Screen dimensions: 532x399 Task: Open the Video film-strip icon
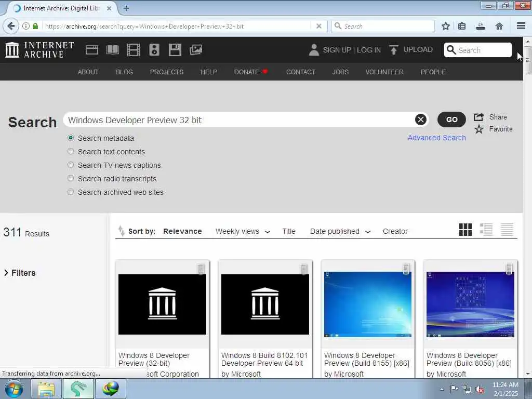pyautogui.click(x=134, y=50)
